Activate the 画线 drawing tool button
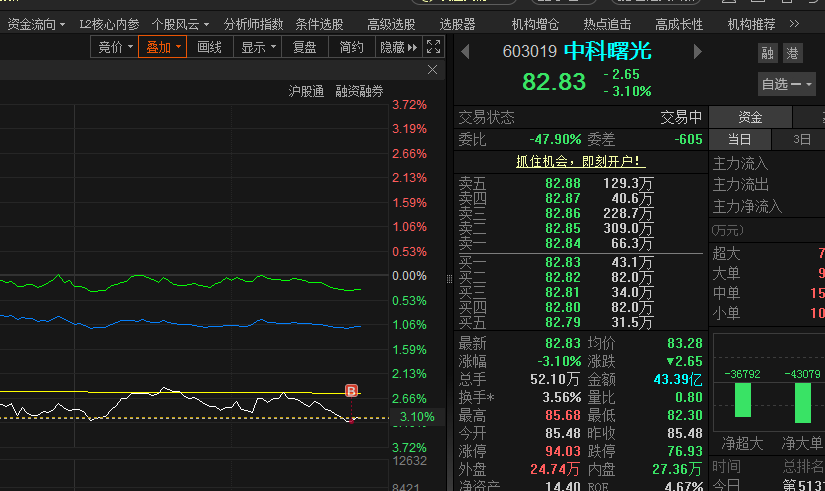 click(x=209, y=47)
